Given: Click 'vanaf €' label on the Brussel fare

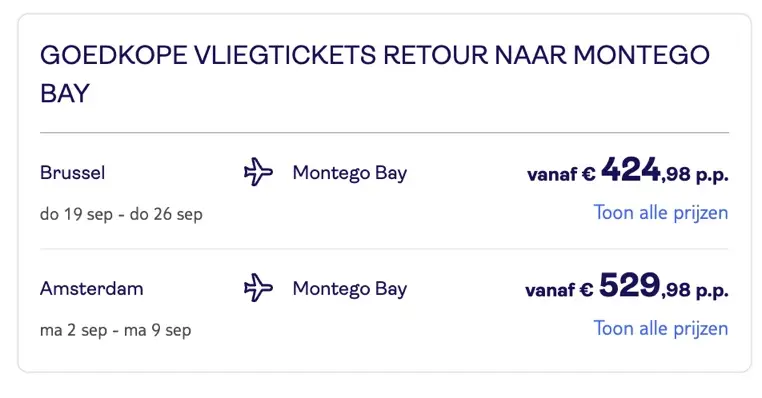Looking at the screenshot, I should click(x=561, y=174).
